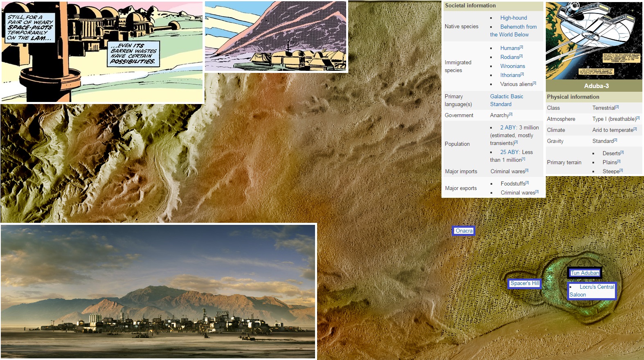Viewport: 644px width, 360px height.
Task: Click the Behemoth from the World Below link
Action: pos(518,27)
